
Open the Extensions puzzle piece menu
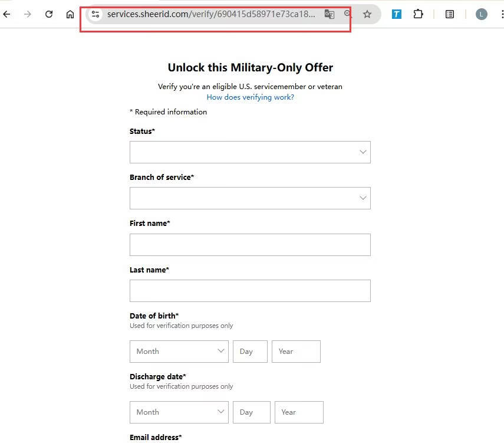pos(418,14)
